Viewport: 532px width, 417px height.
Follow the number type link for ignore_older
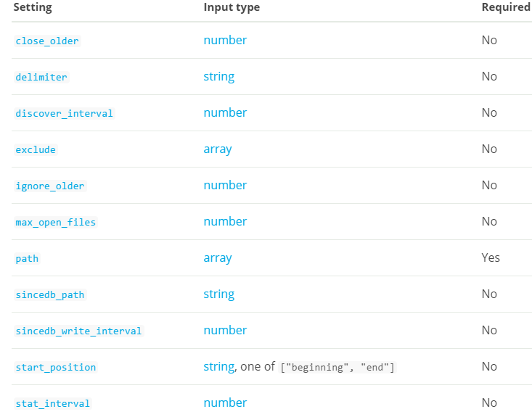(x=225, y=186)
